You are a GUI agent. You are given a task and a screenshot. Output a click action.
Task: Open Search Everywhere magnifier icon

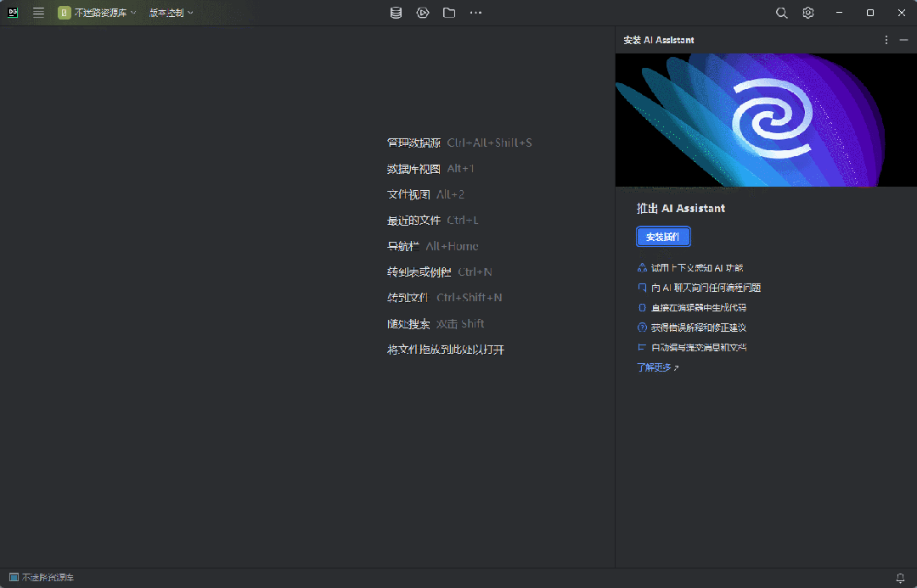(781, 13)
